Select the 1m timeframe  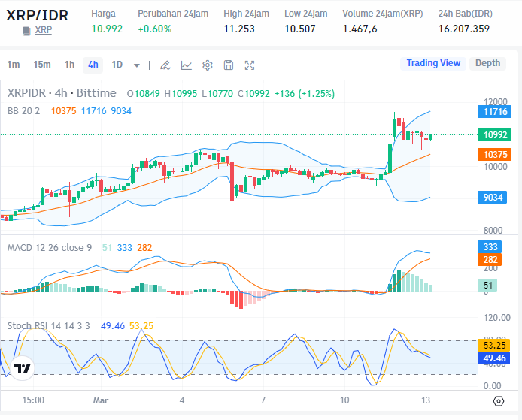click(x=14, y=65)
